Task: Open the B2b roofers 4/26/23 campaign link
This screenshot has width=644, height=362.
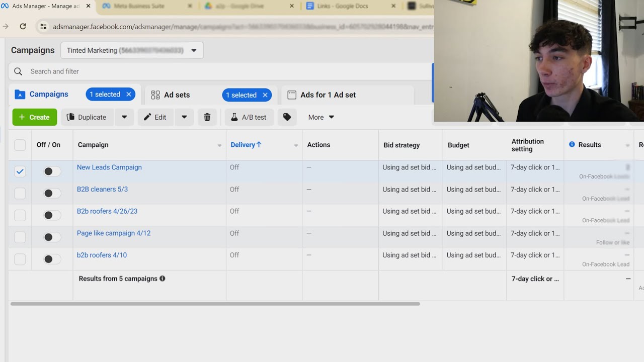Action: pos(107,211)
